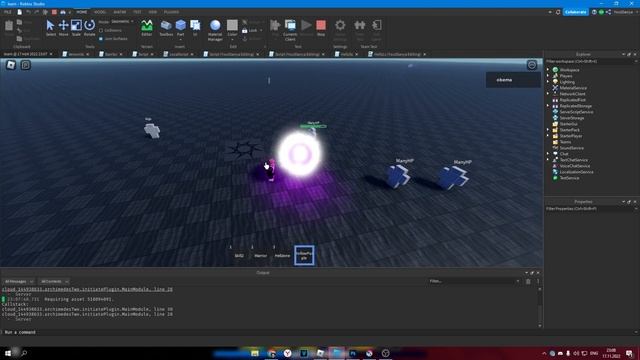Click the ENG language indicator
640x360 pixels.
tap(594, 353)
